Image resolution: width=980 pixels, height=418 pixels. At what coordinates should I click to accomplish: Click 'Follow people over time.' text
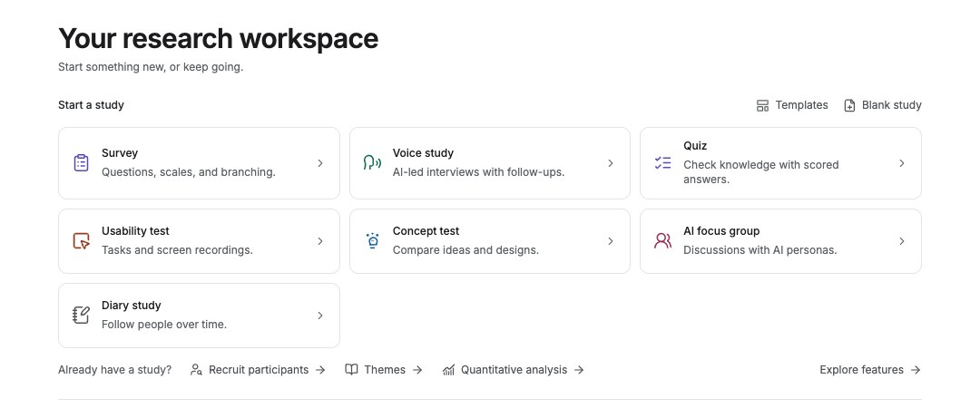(164, 325)
